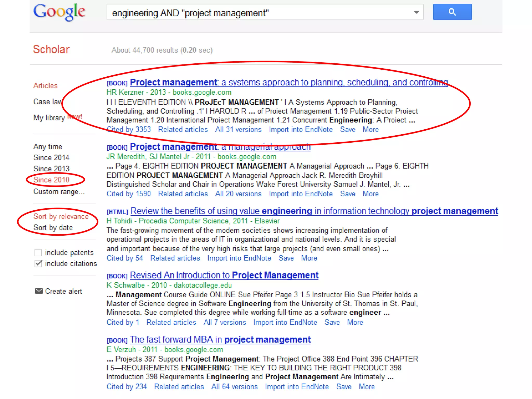The height and width of the screenshot is (399, 532).
Task: Switch to Case law results
Action: 48,102
